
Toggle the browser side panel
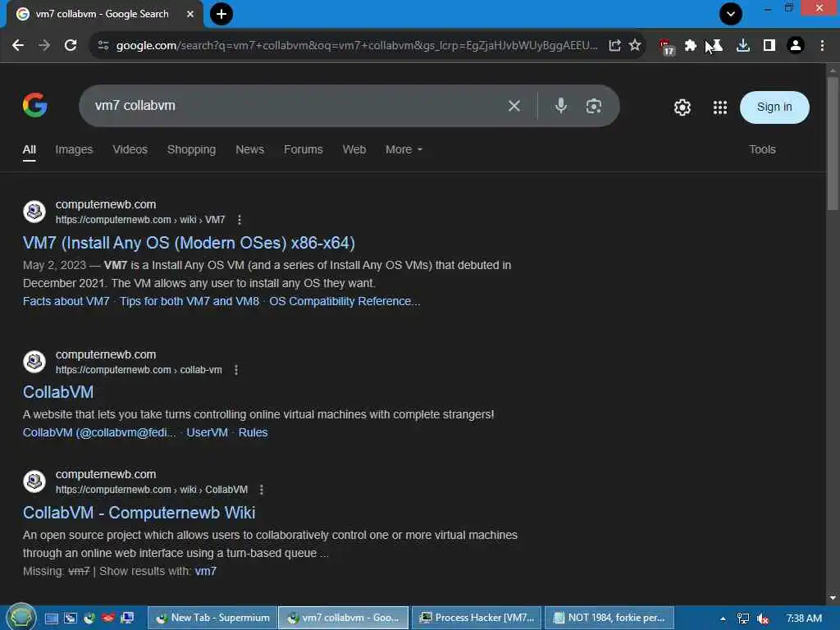(769, 46)
